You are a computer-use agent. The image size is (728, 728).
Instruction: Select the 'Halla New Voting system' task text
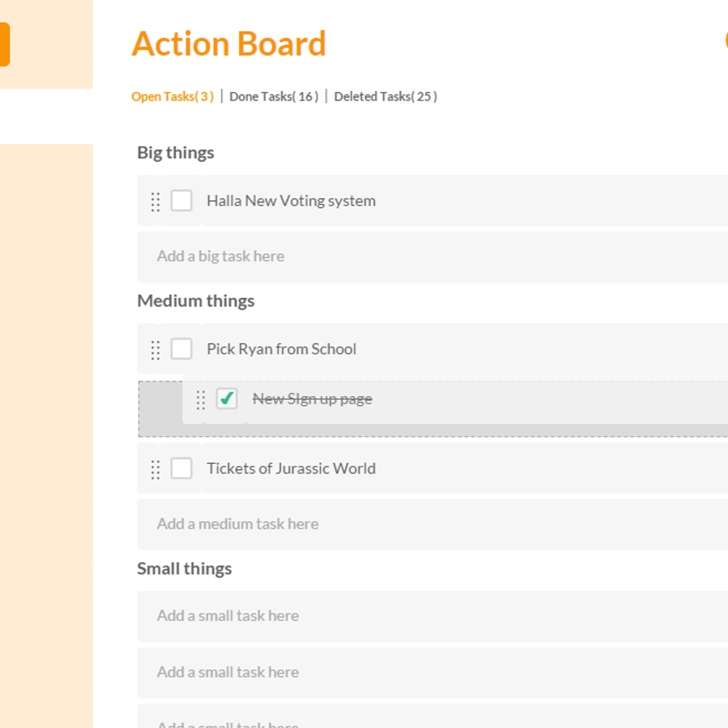point(291,201)
